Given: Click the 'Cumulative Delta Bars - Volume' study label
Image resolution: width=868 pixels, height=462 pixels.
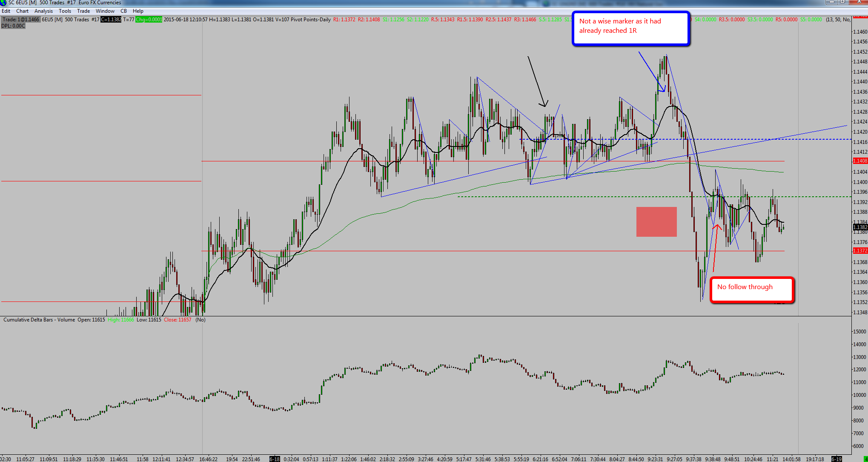Looking at the screenshot, I should pyautogui.click(x=39, y=320).
